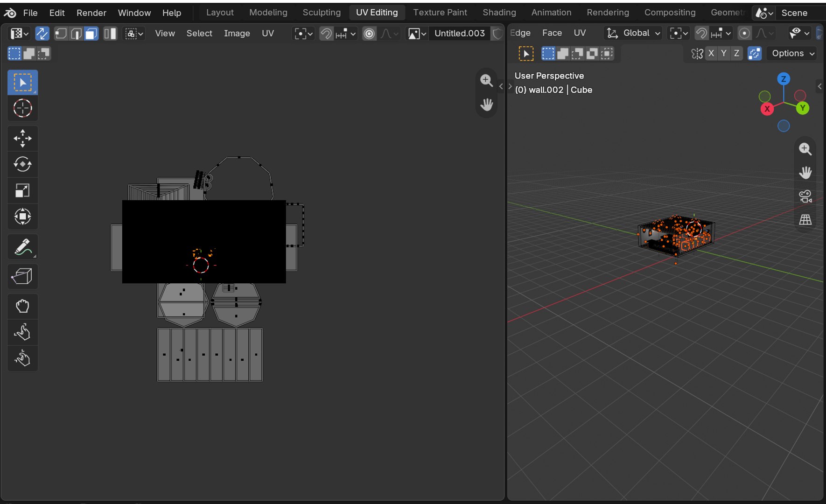The image size is (826, 504).
Task: Enable UV face select mode
Action: point(91,34)
